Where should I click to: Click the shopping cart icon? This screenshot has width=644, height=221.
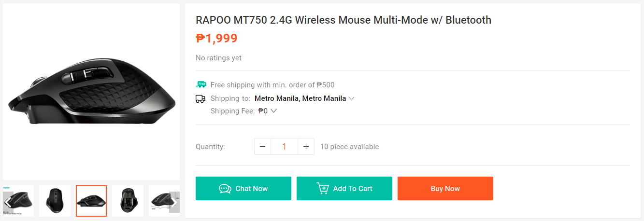(x=323, y=188)
